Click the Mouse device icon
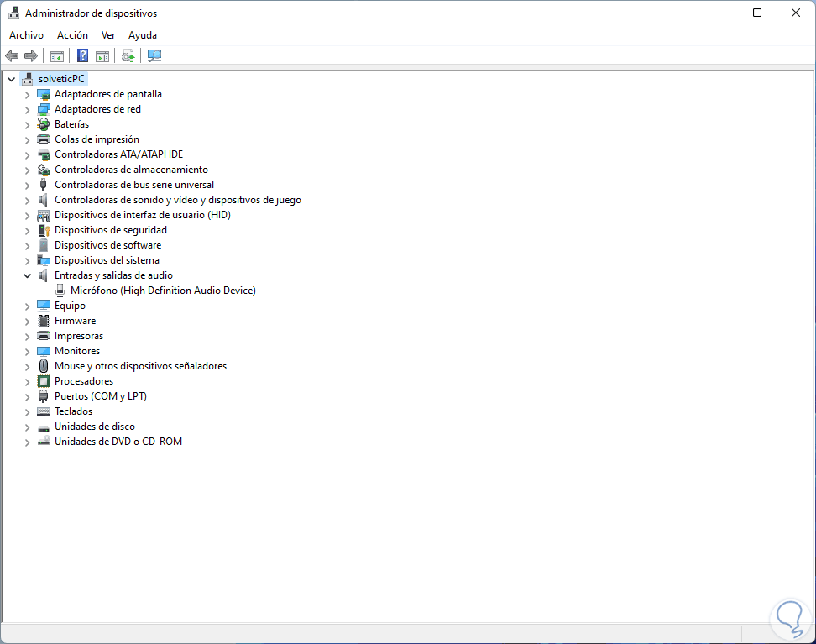The width and height of the screenshot is (816, 644). 44,366
